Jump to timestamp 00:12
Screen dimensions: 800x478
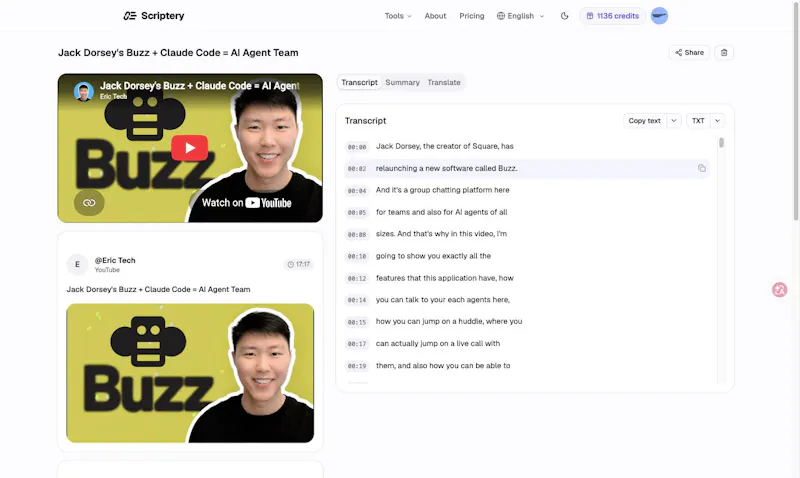pos(357,279)
